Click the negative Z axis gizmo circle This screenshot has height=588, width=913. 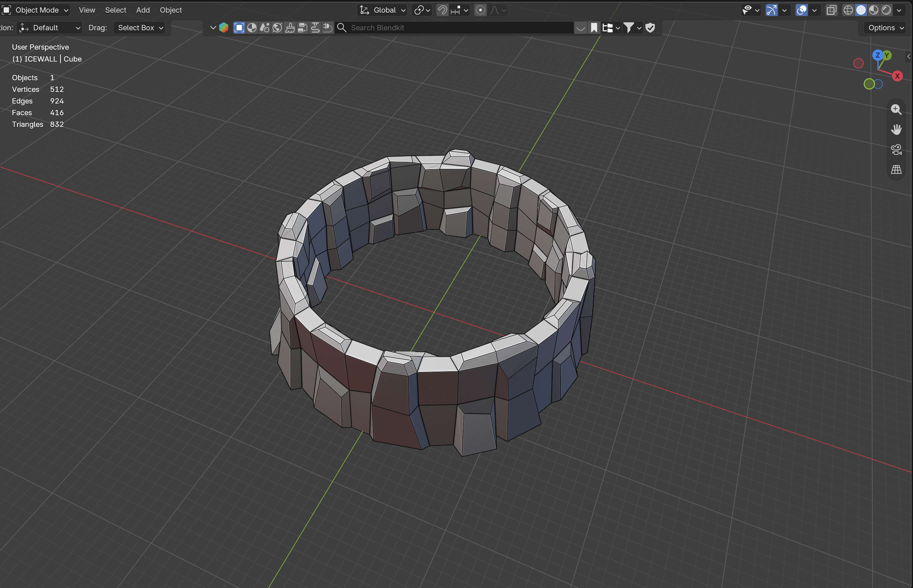pos(879,84)
